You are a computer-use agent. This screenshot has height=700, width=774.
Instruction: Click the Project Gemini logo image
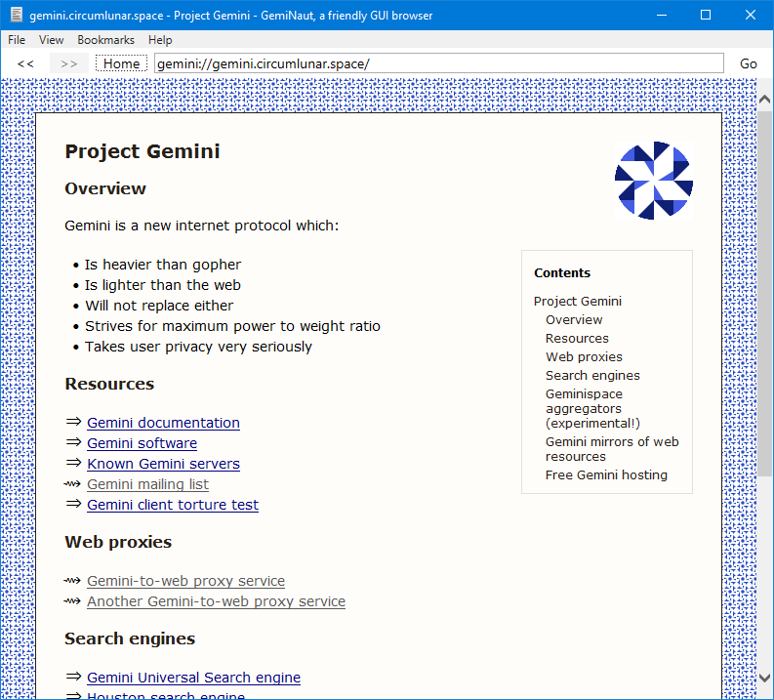[x=653, y=181]
